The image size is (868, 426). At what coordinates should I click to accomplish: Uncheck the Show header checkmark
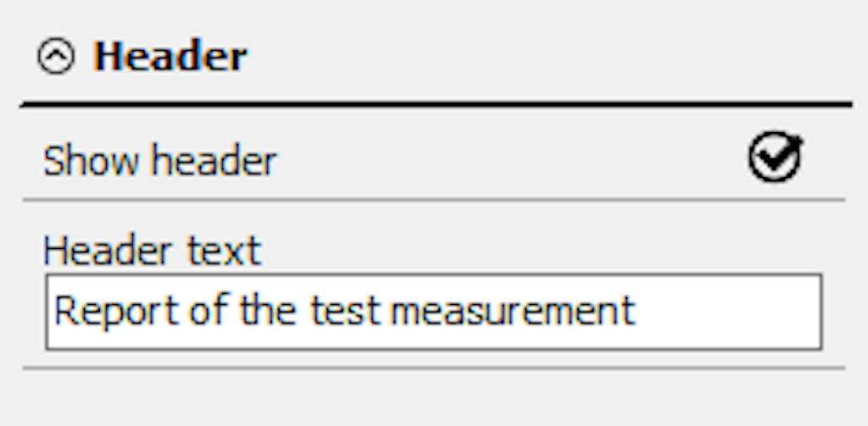[x=776, y=157]
